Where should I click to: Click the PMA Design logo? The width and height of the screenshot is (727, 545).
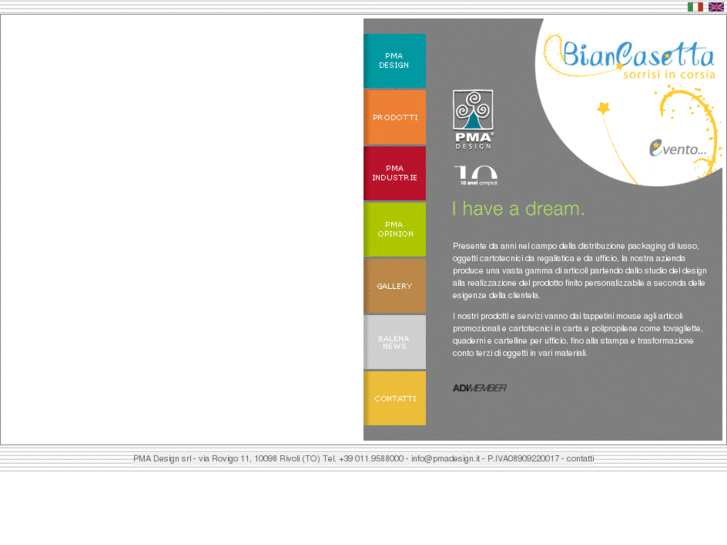tap(473, 120)
